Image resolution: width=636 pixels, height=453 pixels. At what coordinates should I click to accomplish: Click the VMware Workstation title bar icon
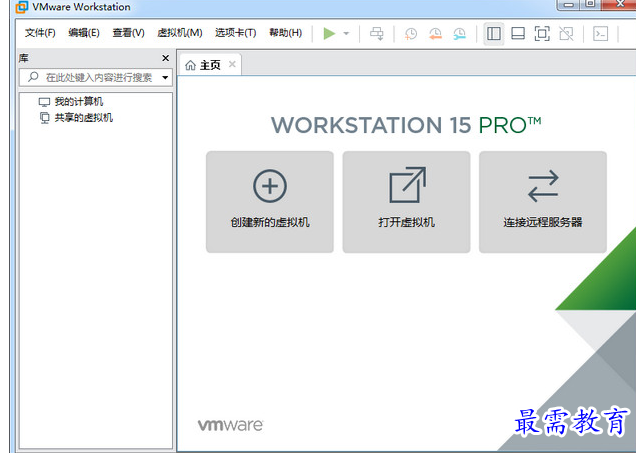(x=21, y=6)
